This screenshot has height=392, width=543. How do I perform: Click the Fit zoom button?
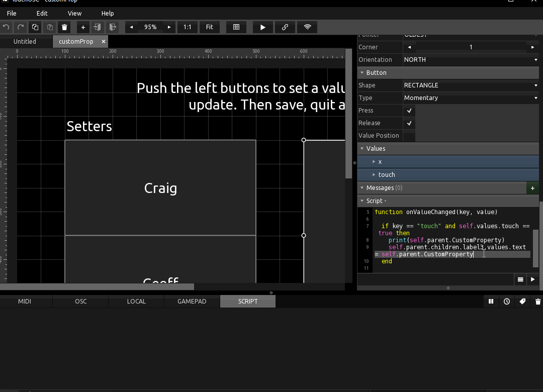click(x=210, y=27)
